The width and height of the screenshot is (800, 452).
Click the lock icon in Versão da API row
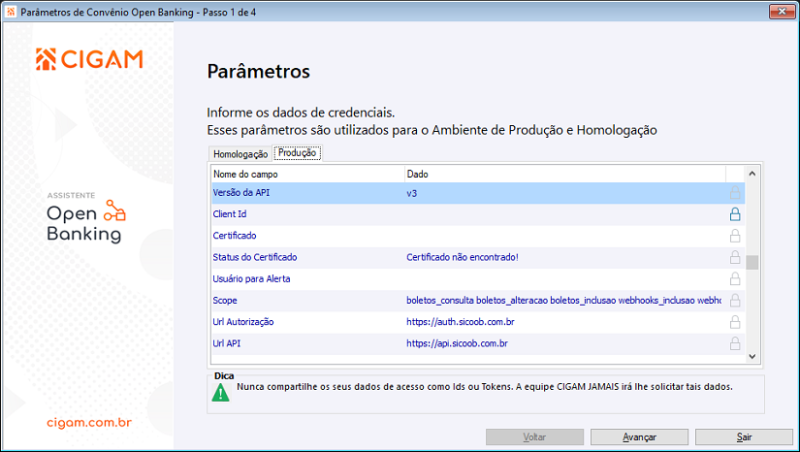point(735,192)
